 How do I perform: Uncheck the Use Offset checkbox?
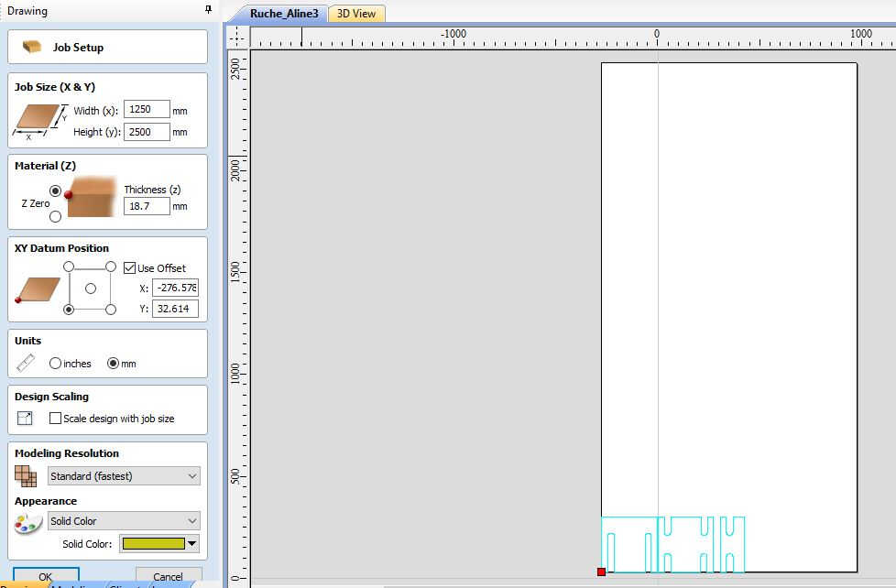click(x=130, y=268)
